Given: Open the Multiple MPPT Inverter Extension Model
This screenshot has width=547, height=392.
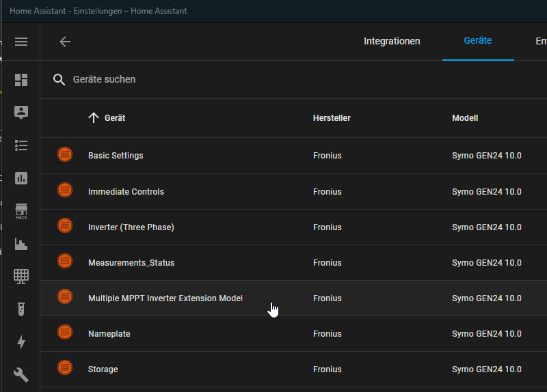Looking at the screenshot, I should point(165,298).
